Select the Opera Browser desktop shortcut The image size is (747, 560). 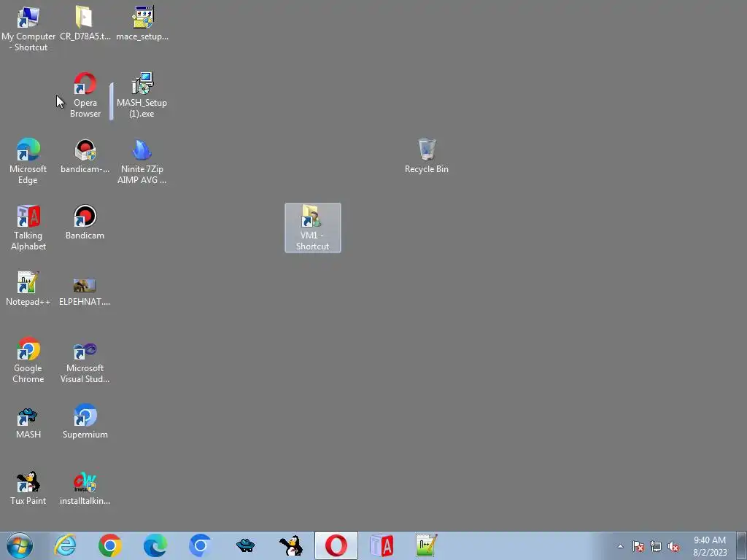tap(85, 95)
